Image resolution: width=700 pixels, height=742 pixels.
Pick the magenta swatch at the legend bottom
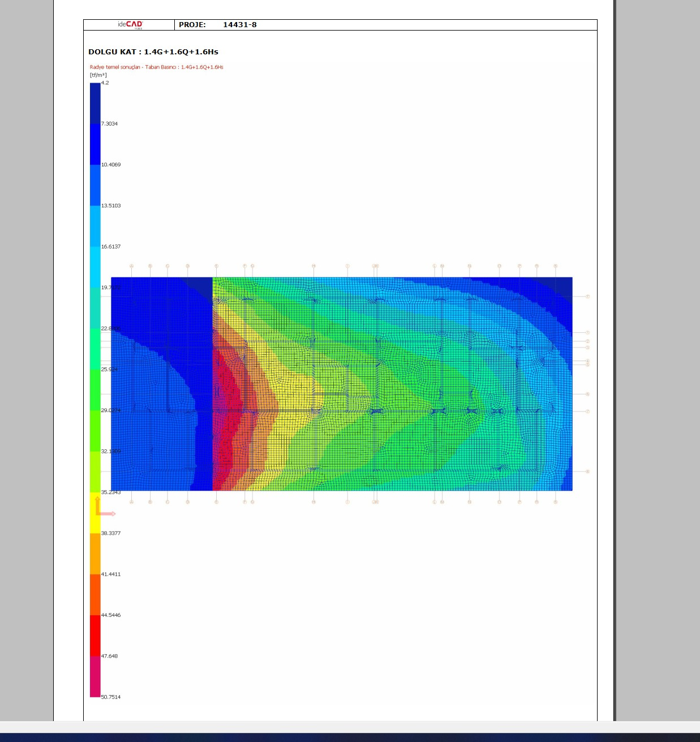pos(95,676)
